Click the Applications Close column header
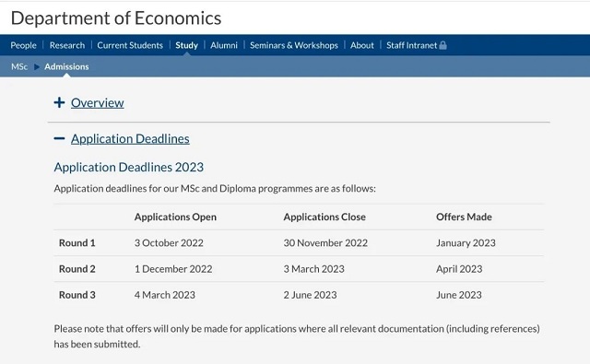 click(x=324, y=217)
